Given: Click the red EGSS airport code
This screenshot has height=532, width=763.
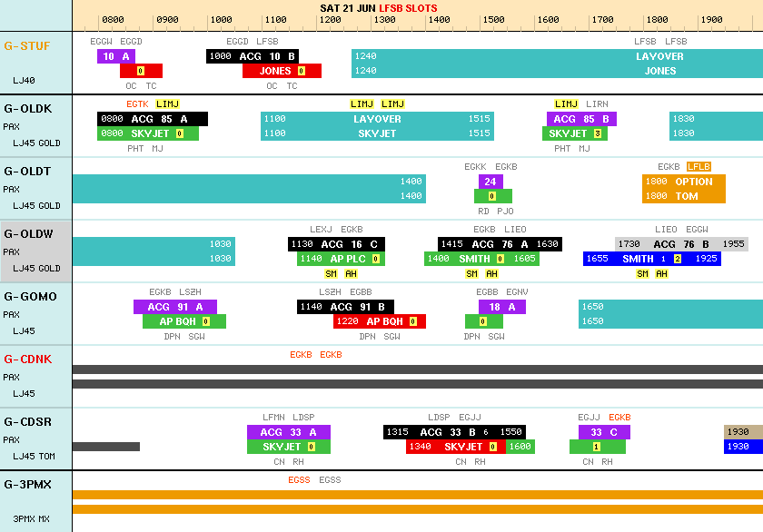Looking at the screenshot, I should point(299,480).
